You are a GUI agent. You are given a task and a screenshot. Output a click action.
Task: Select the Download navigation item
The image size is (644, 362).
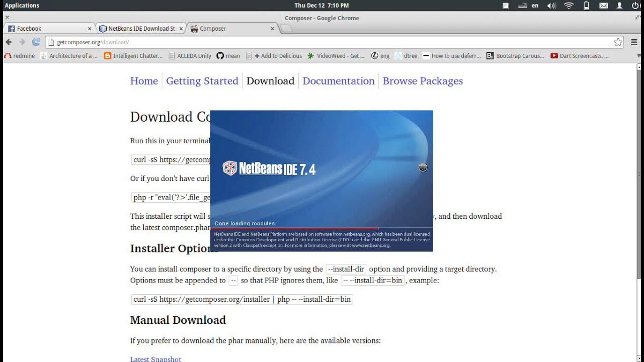270,81
